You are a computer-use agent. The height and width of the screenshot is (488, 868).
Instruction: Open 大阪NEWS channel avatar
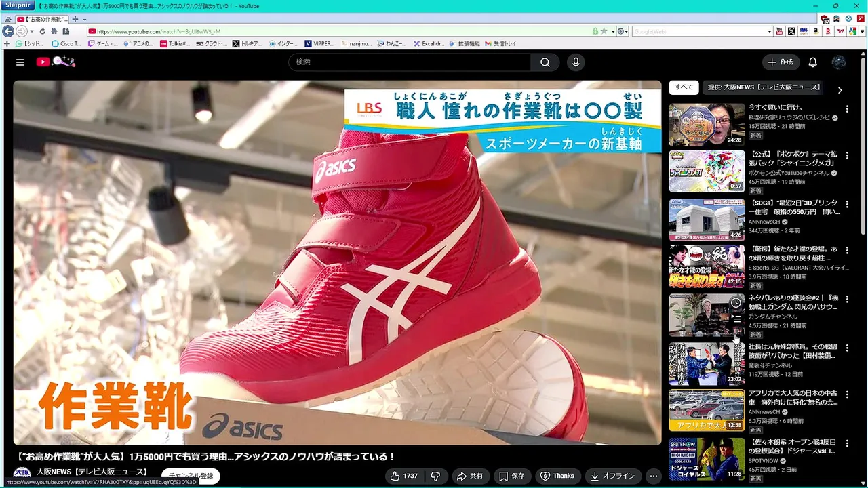coord(22,474)
